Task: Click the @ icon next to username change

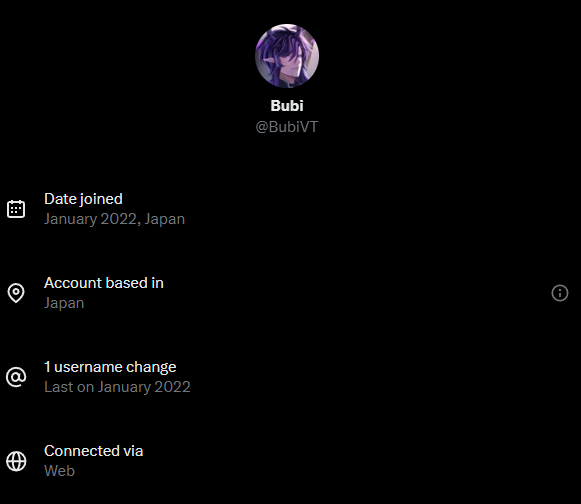Action: click(16, 377)
